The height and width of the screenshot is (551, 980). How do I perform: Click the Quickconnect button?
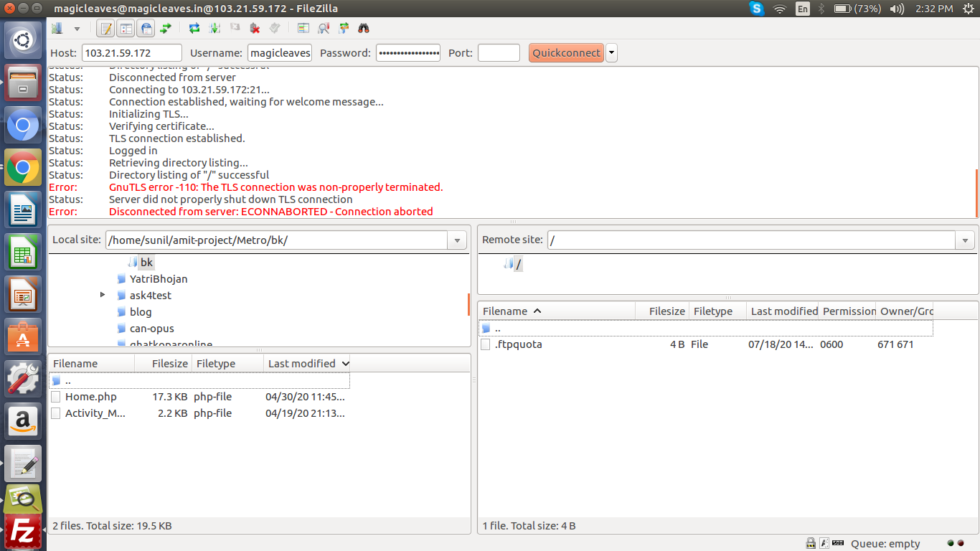tap(566, 53)
